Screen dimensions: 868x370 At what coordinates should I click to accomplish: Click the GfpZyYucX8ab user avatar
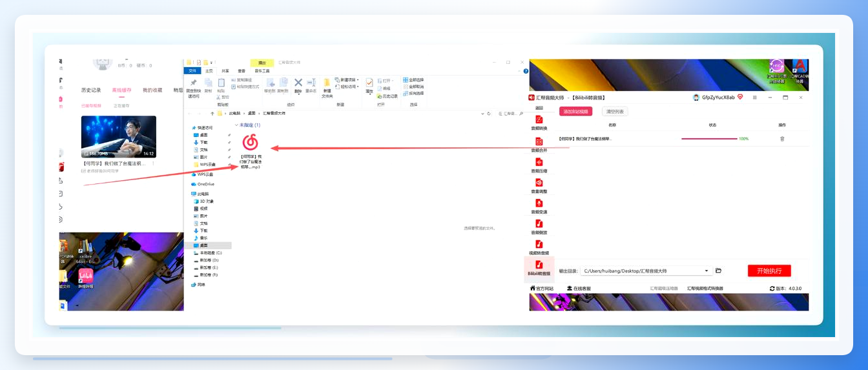point(696,98)
